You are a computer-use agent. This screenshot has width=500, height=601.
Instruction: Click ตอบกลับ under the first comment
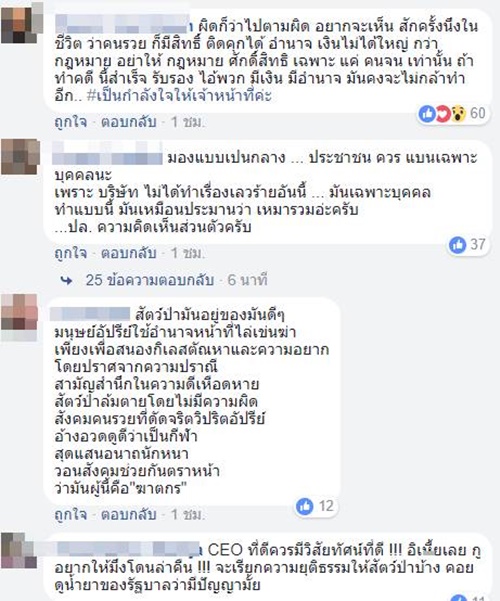128,122
